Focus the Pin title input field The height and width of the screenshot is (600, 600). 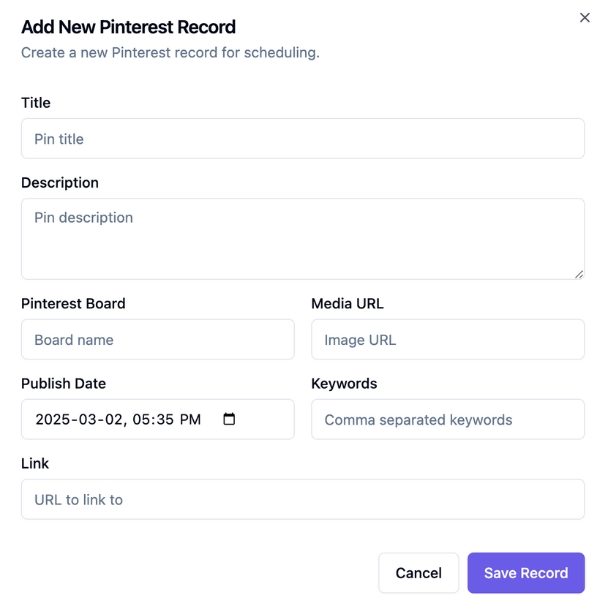coord(302,139)
